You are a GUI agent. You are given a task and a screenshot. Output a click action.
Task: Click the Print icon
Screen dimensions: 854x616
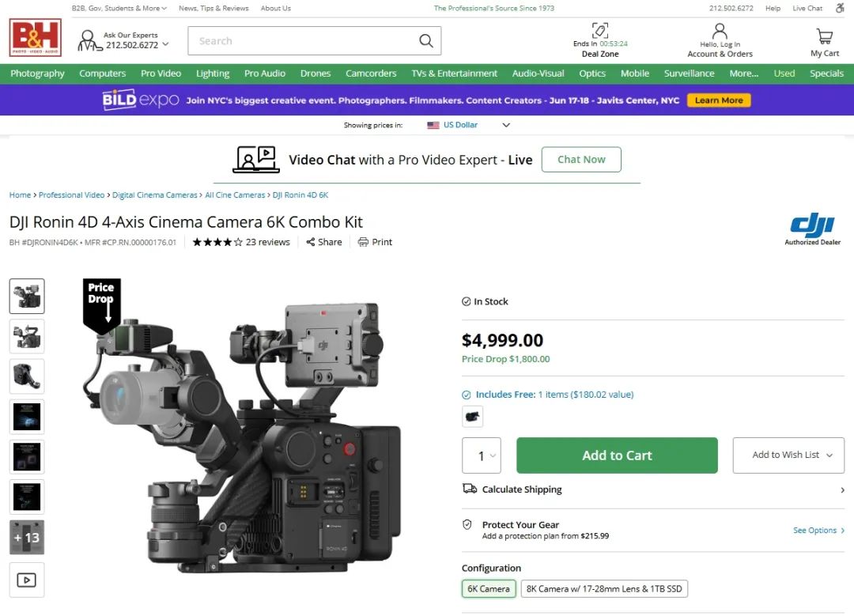coord(363,242)
